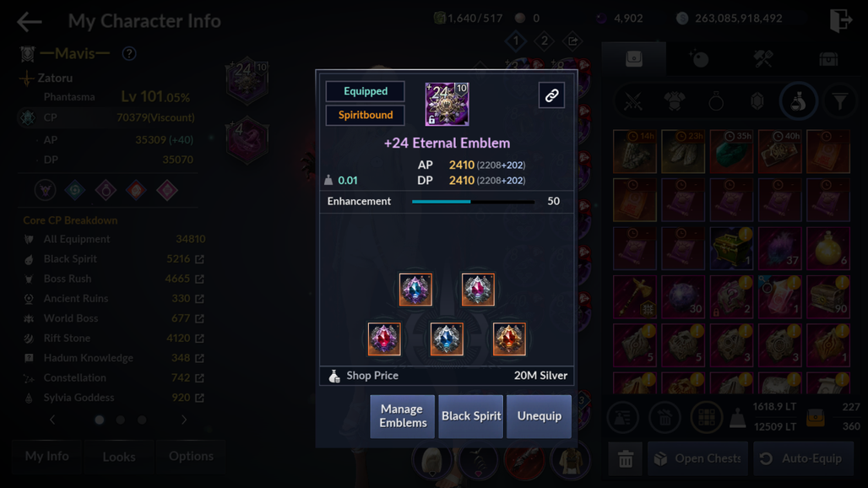The height and width of the screenshot is (488, 868).
Task: Select the first page indicator dot
Action: coord(100,420)
